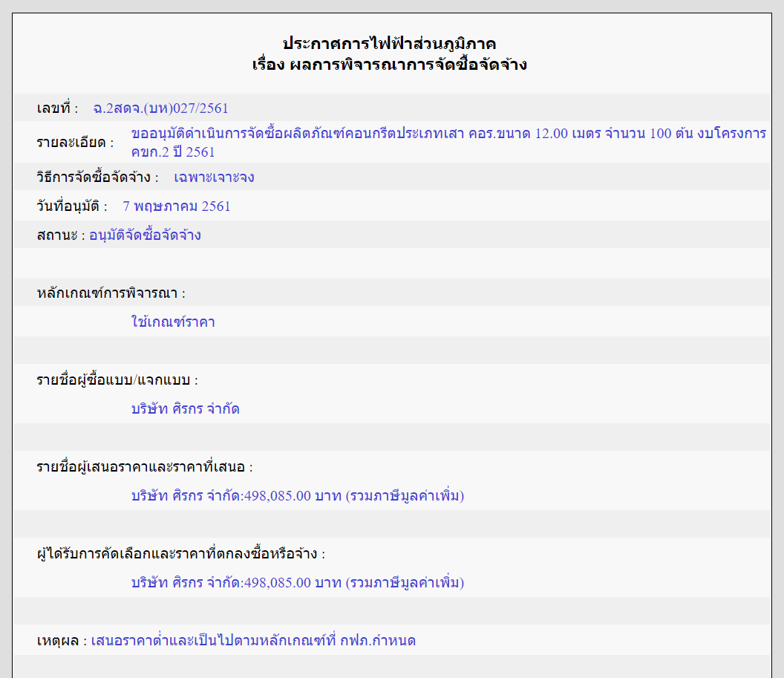Image resolution: width=784 pixels, height=678 pixels.
Task: Select the agreed price line under ผู้ได้รับการคัดเลือก
Action: coord(298,582)
